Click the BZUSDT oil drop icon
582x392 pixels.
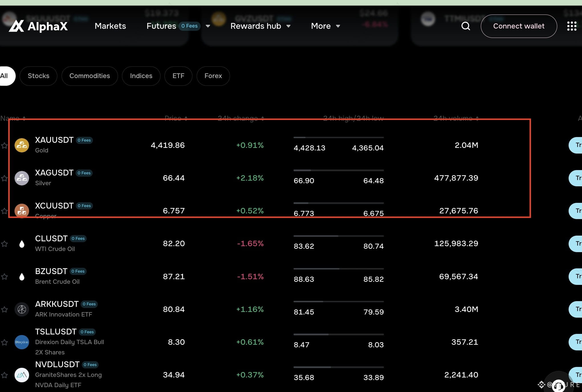(x=22, y=277)
